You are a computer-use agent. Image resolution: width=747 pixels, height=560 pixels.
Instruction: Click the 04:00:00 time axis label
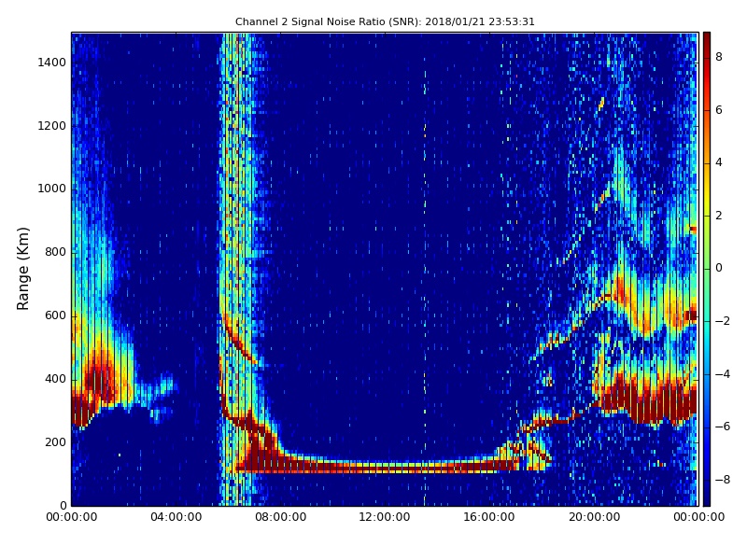coord(176,517)
